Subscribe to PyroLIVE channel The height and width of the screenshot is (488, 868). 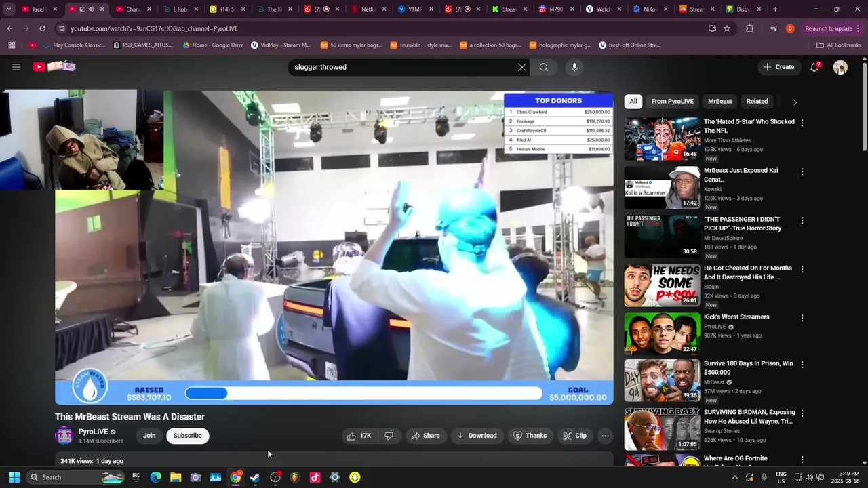click(x=187, y=436)
